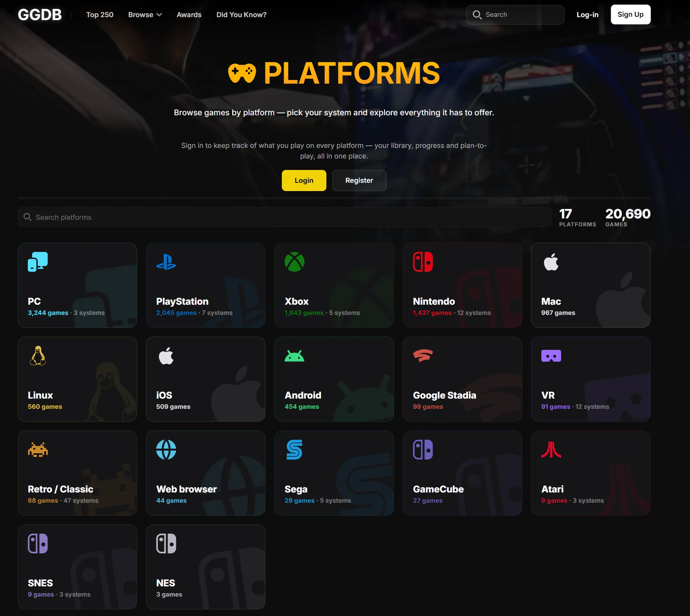
Task: Click the GGDB logo link
Action: (x=40, y=15)
